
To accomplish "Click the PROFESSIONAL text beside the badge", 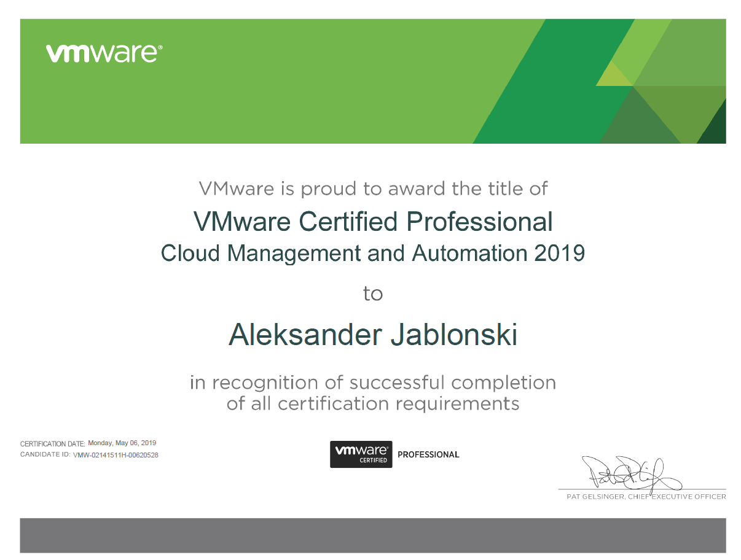I will point(428,454).
